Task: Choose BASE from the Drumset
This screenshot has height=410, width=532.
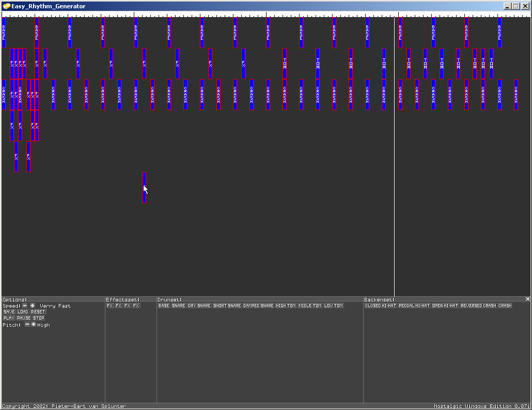Action: (164, 306)
